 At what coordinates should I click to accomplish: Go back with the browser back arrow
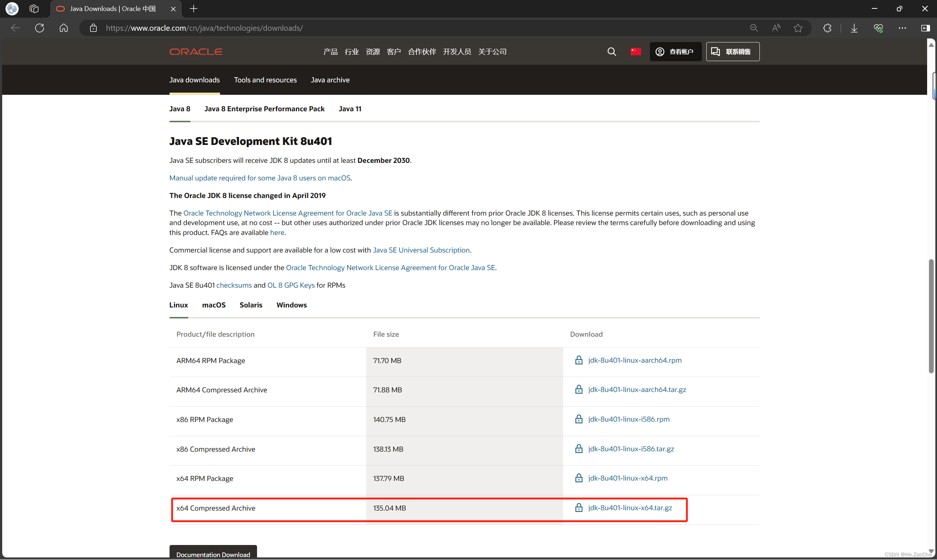tap(15, 28)
